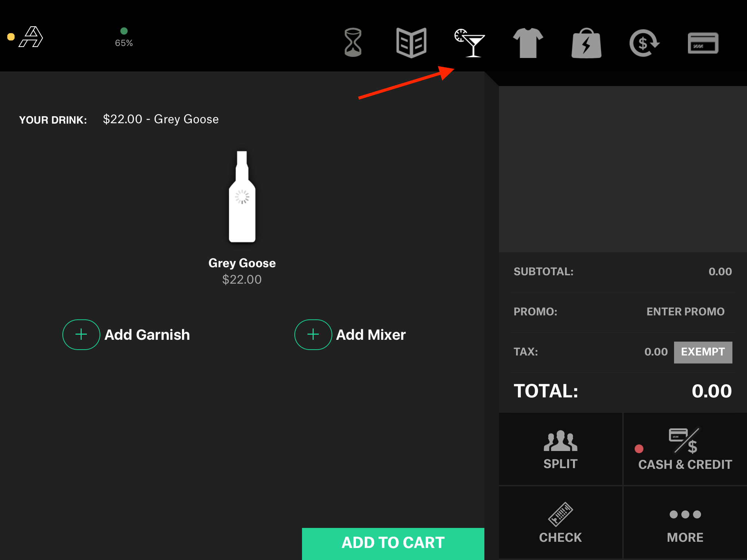This screenshot has height=560, width=747.
Task: Open the menu book icon
Action: [411, 43]
